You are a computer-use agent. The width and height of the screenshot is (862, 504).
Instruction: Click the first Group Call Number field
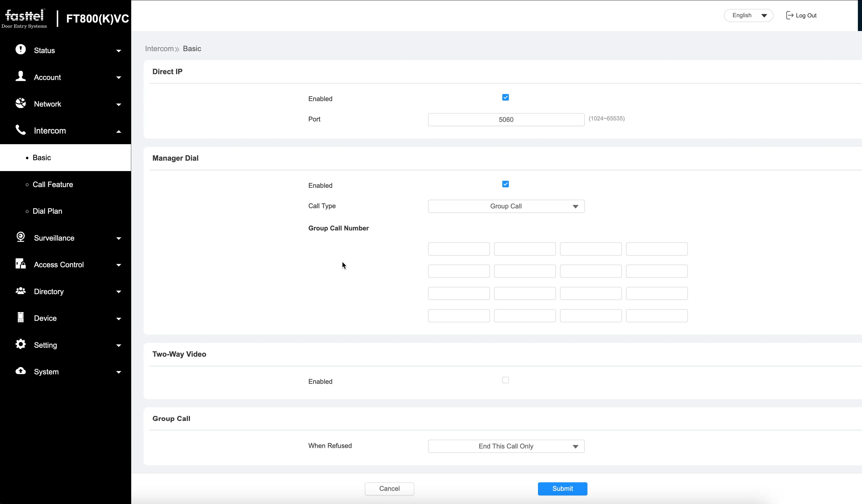459,249
